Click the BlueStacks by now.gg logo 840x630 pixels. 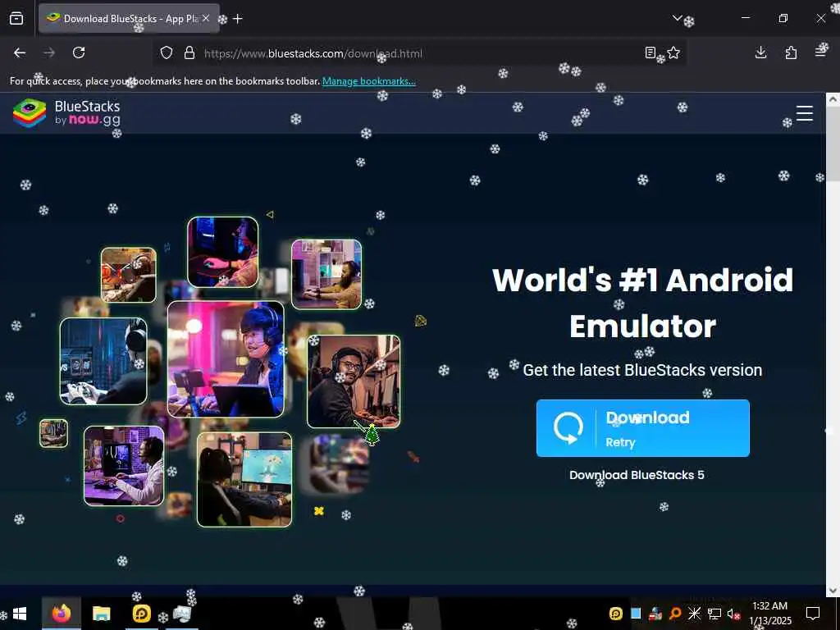[66, 113]
